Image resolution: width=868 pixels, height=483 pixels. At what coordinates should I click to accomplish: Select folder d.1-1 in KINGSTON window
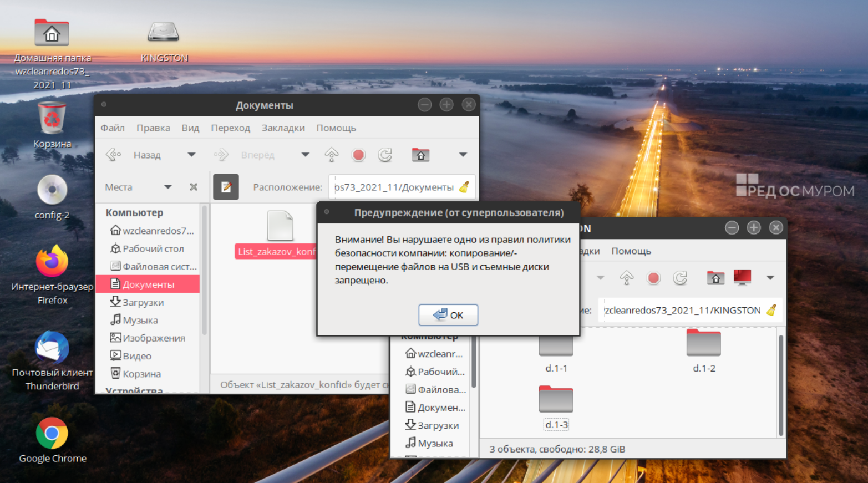tap(556, 352)
